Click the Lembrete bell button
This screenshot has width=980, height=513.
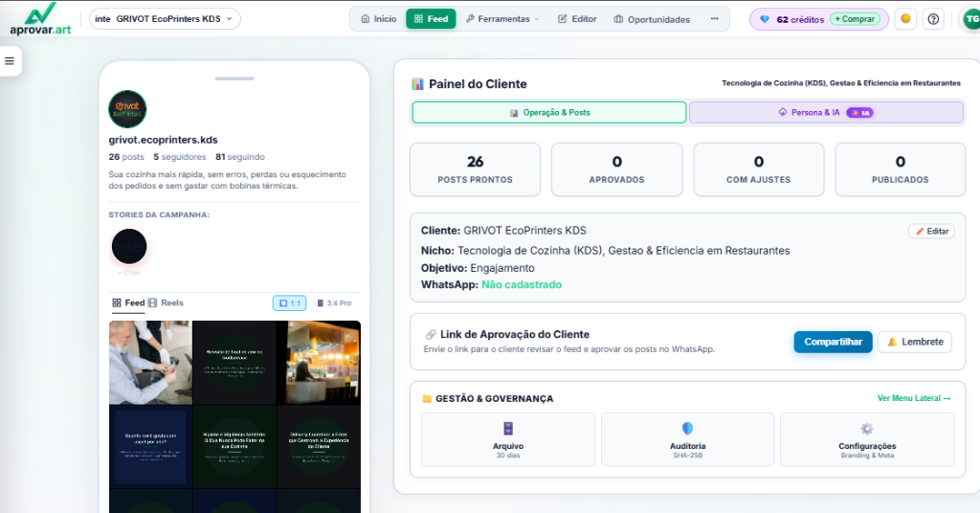tap(915, 342)
